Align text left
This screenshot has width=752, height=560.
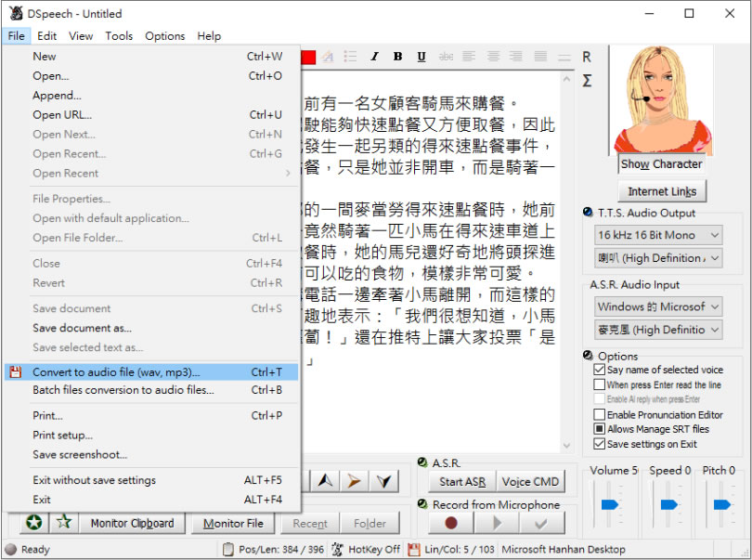[x=469, y=57]
